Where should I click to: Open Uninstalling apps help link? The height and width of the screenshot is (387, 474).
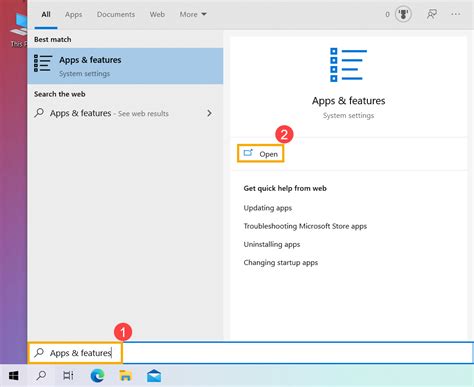point(272,244)
